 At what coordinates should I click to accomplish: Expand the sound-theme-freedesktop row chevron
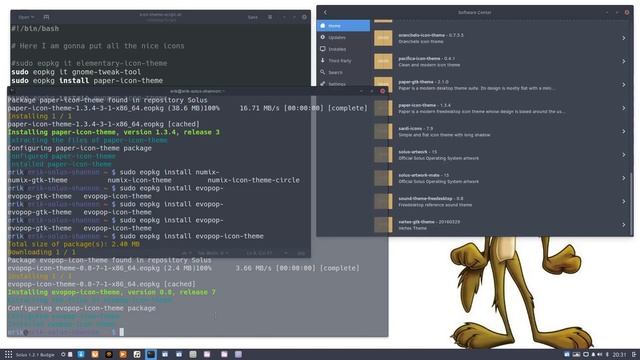[624, 201]
